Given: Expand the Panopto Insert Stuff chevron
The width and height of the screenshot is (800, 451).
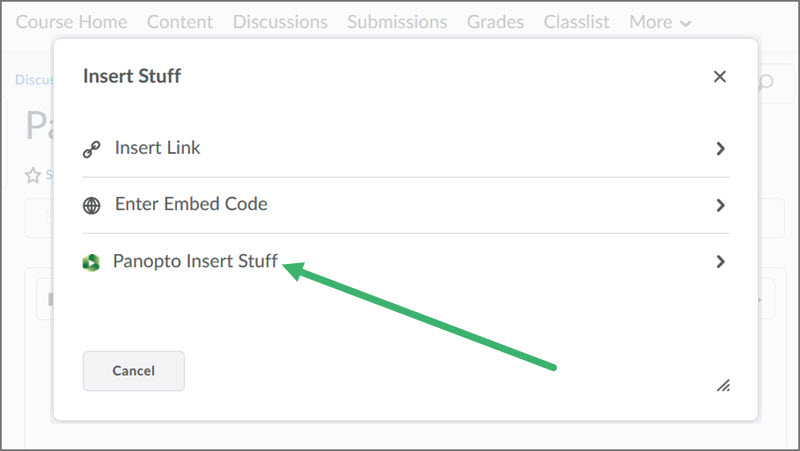Looking at the screenshot, I should (720, 262).
